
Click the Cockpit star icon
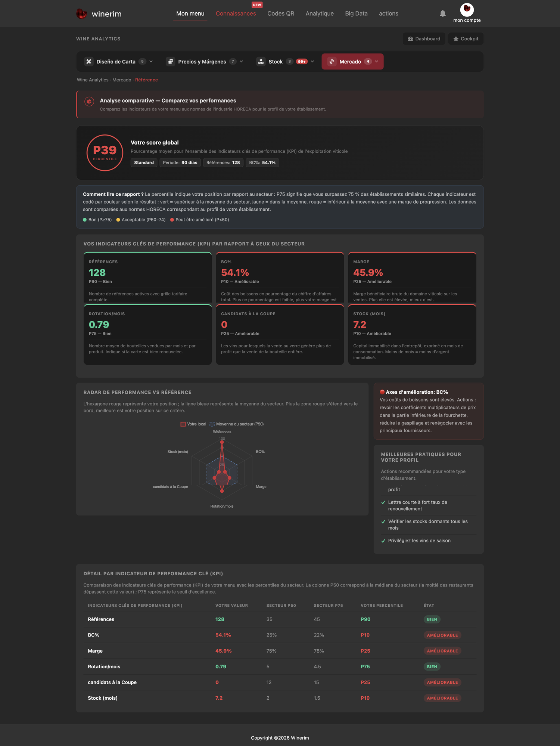click(x=456, y=39)
